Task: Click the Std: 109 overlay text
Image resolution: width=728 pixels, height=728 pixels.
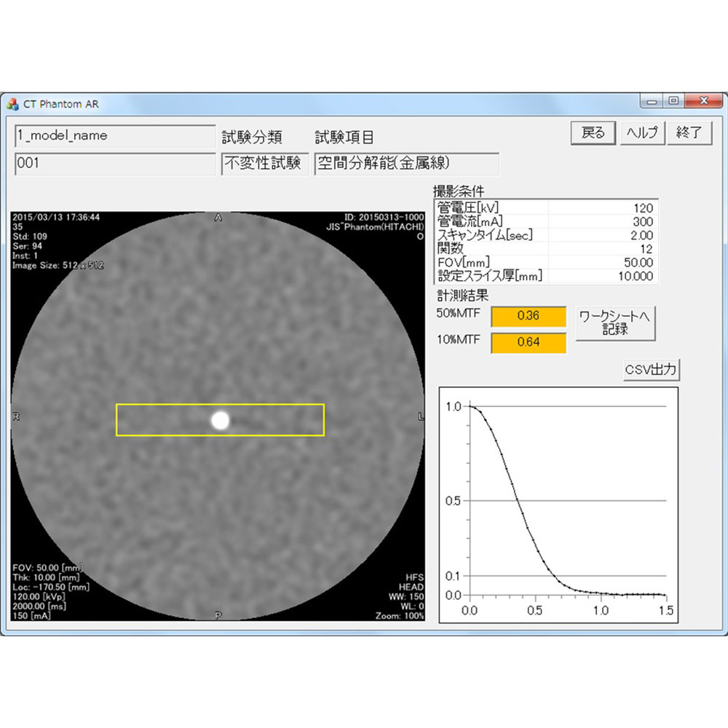Action: click(x=30, y=237)
